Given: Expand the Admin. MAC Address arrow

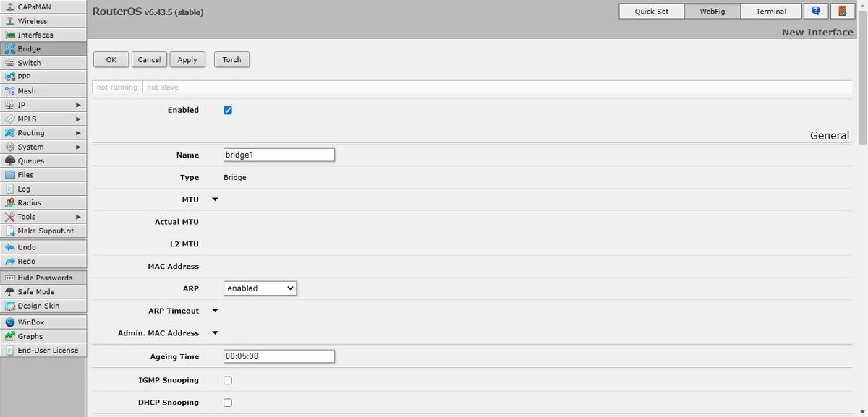Looking at the screenshot, I should click(215, 333).
